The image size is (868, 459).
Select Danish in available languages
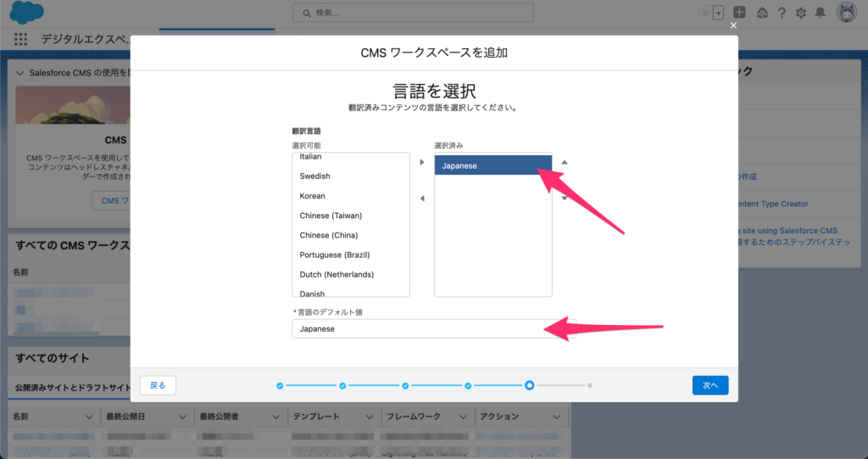coord(351,292)
